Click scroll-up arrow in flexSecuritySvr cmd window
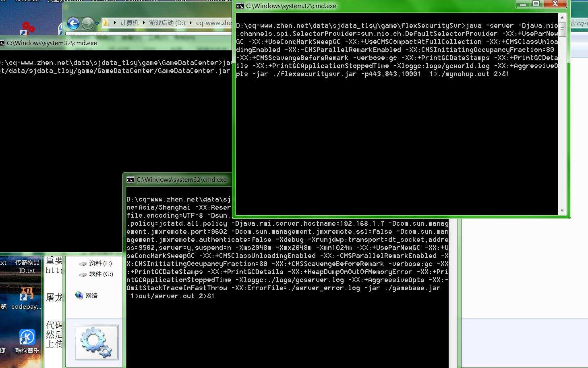Screen dimensions: 588x368 click(x=562, y=18)
